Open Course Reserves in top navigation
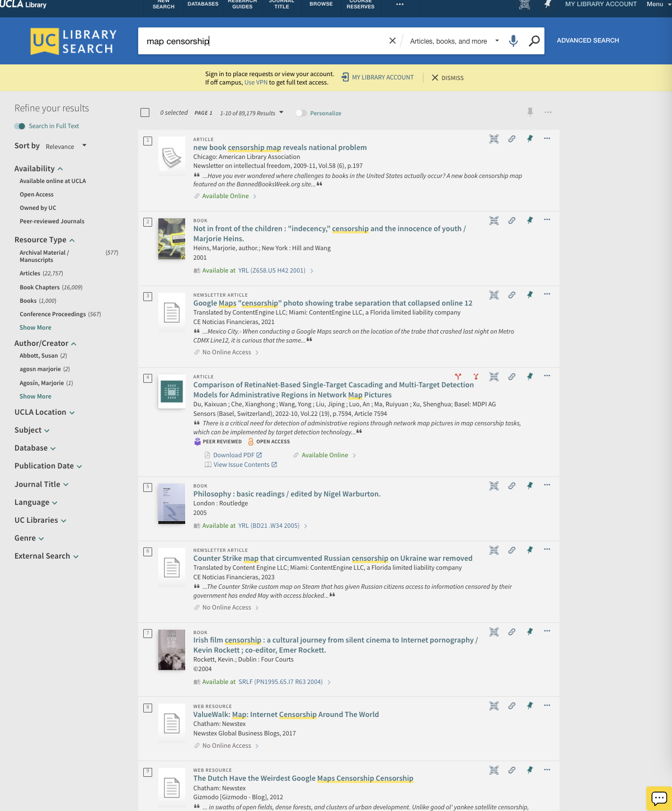Image resolution: width=672 pixels, height=811 pixels. click(x=360, y=4)
